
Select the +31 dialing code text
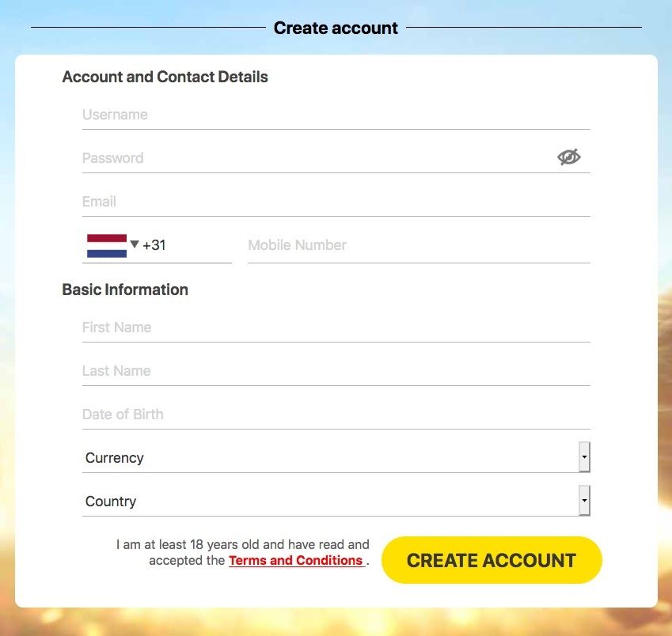[x=154, y=245]
